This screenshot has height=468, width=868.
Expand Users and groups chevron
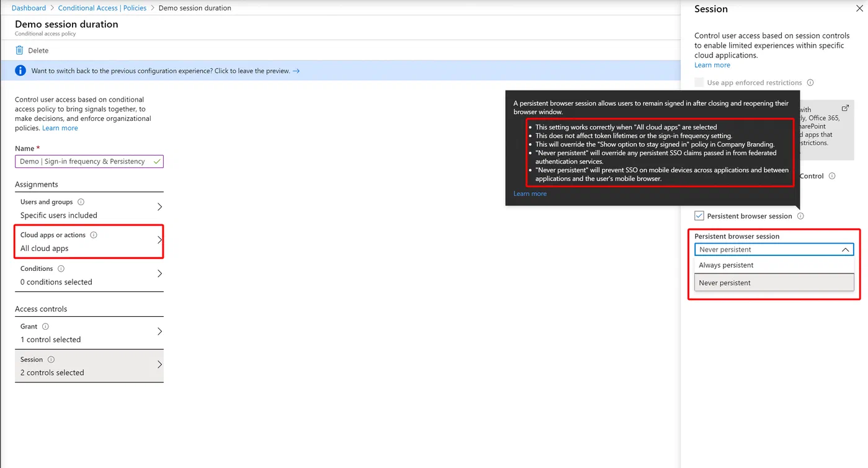(159, 206)
